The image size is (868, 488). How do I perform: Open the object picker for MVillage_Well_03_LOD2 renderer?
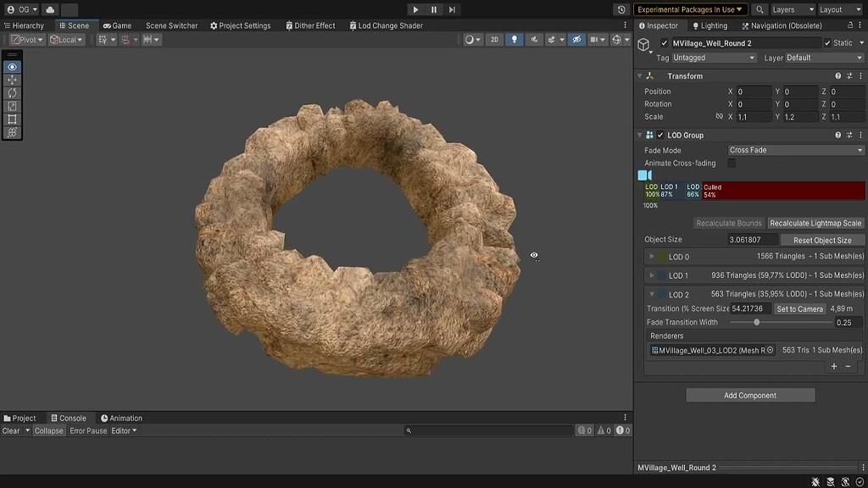pos(772,350)
